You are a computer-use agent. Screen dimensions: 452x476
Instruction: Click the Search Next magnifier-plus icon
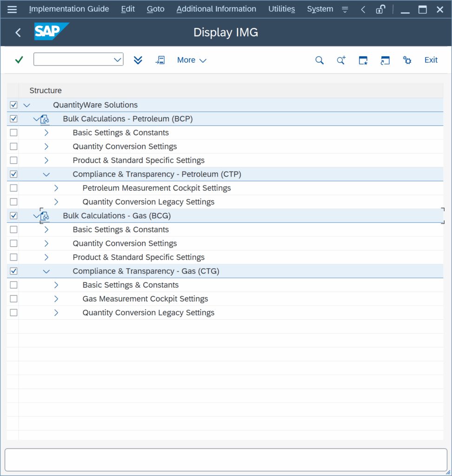(x=341, y=60)
